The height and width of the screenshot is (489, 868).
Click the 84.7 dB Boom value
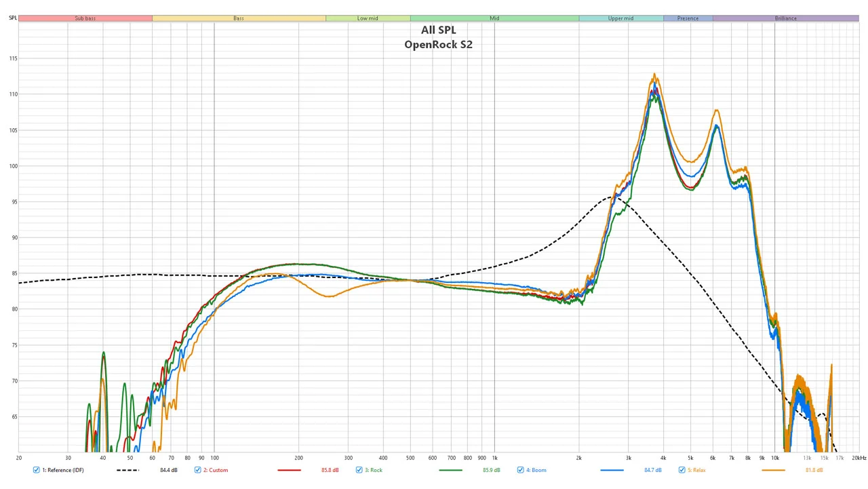click(x=653, y=470)
